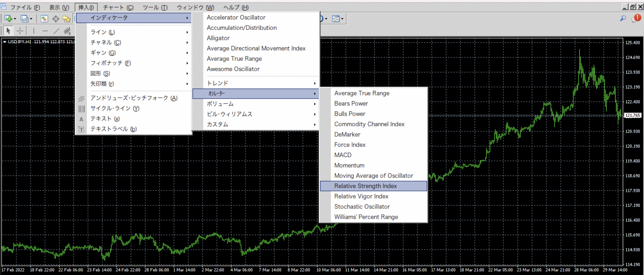This screenshot has width=644, height=275.
Task: Open フィボナッチ submenu entry
Action: pos(111,63)
